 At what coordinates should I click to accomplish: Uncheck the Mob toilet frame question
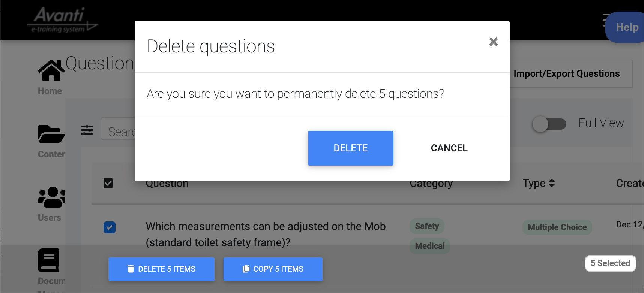pyautogui.click(x=110, y=227)
